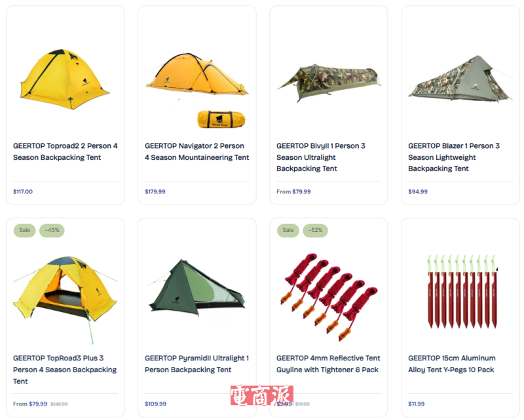Click the -45% discount badge
Image resolution: width=524 pixels, height=420 pixels.
coord(52,231)
